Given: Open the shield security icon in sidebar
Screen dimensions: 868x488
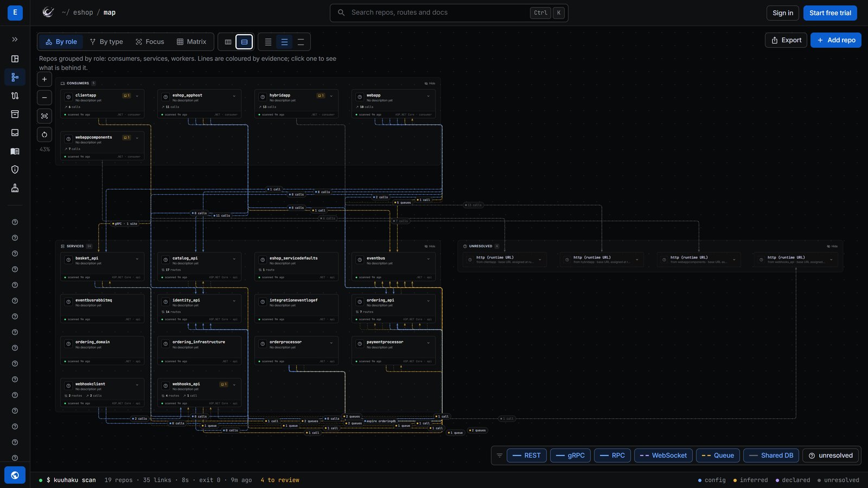Looking at the screenshot, I should point(15,170).
